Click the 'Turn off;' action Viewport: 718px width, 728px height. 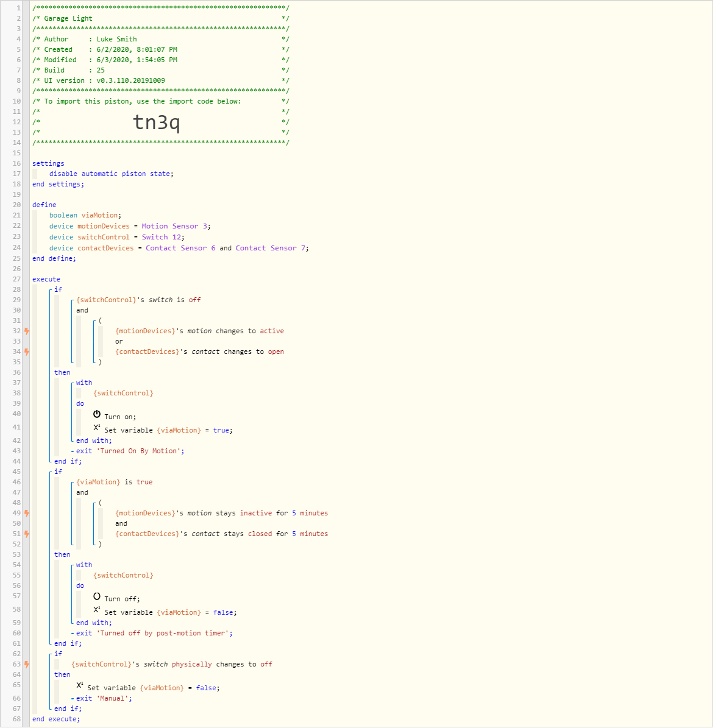point(122,599)
